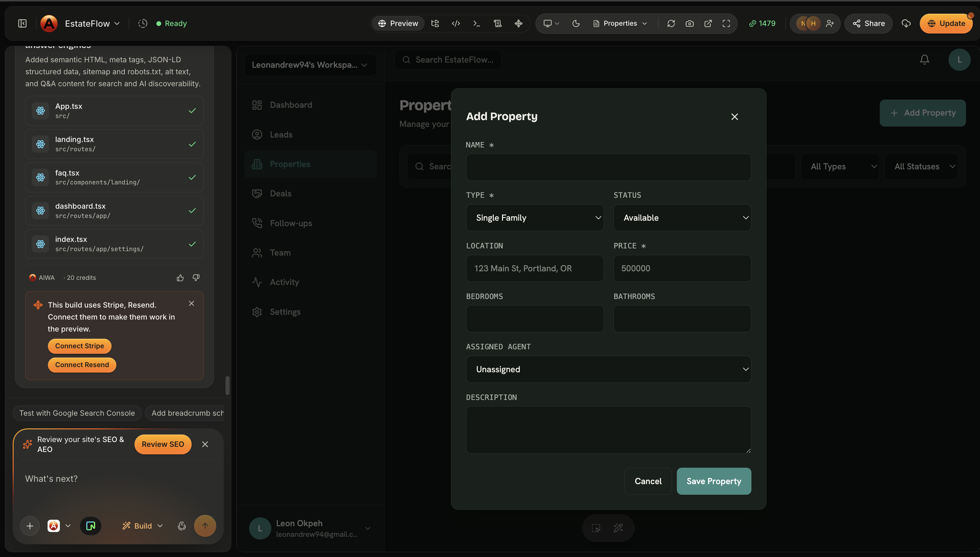Open the code view icon
This screenshot has width=980, height=557.
tap(455, 23)
